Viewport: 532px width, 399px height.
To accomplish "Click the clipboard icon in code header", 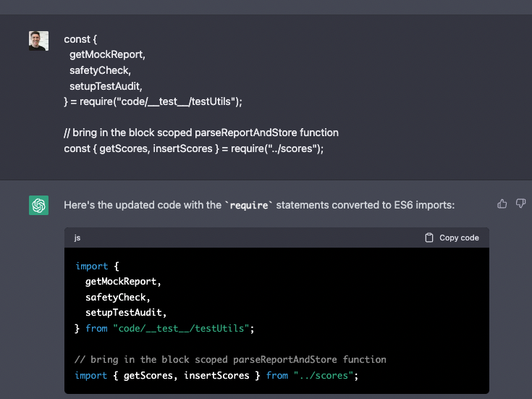I will tap(429, 238).
